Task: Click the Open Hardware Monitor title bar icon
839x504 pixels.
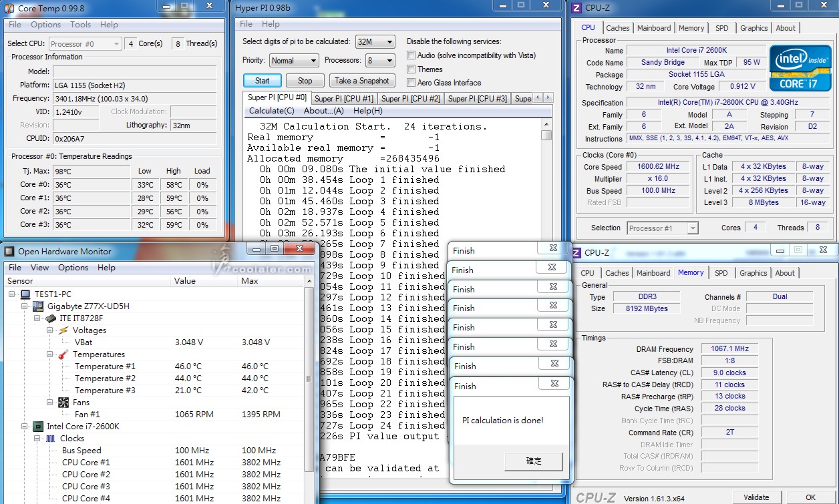Action: pyautogui.click(x=9, y=251)
